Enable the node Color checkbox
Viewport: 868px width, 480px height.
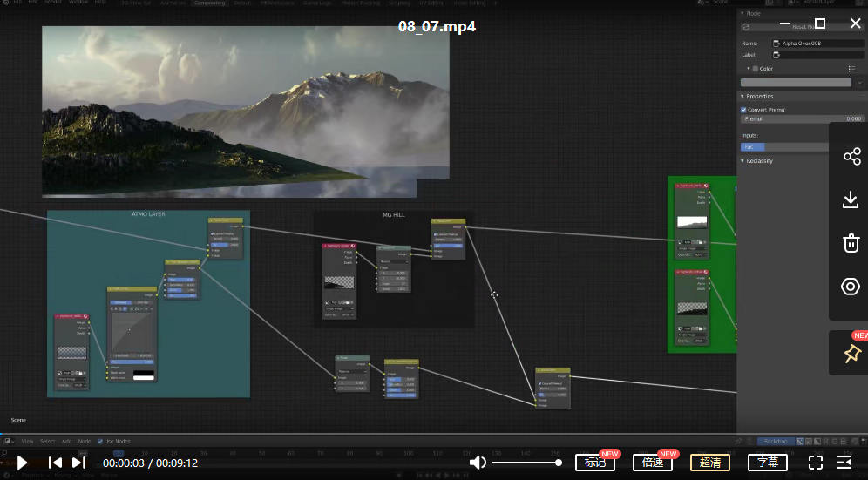[756, 68]
